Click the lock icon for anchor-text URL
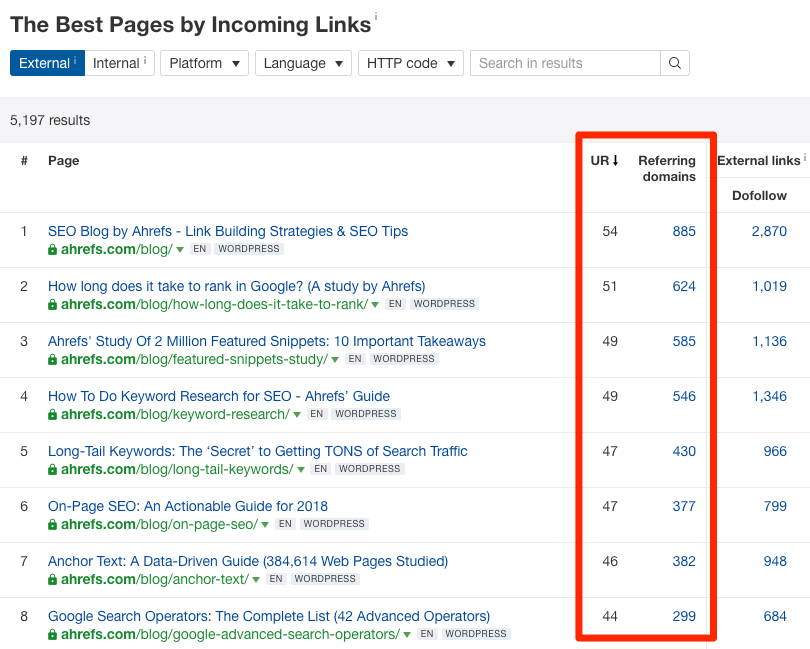 52,580
